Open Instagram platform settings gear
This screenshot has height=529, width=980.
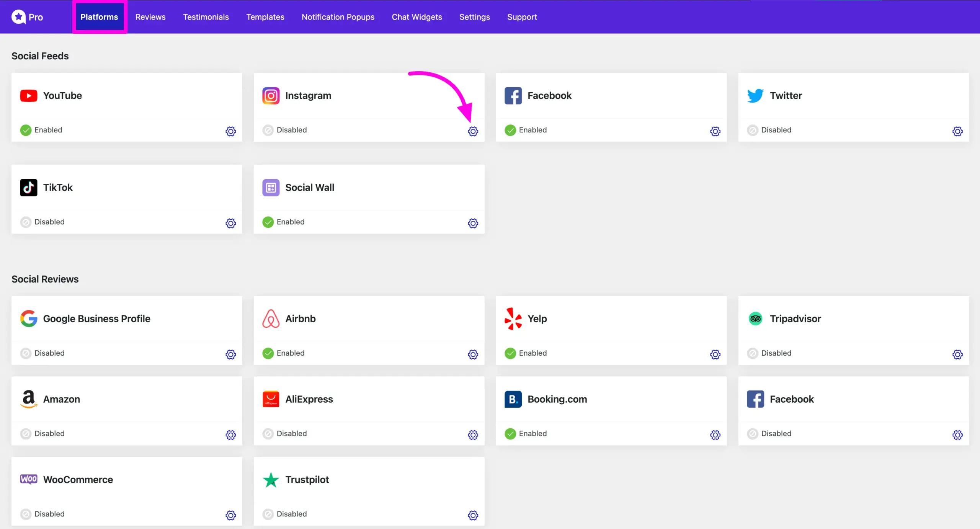pyautogui.click(x=473, y=131)
